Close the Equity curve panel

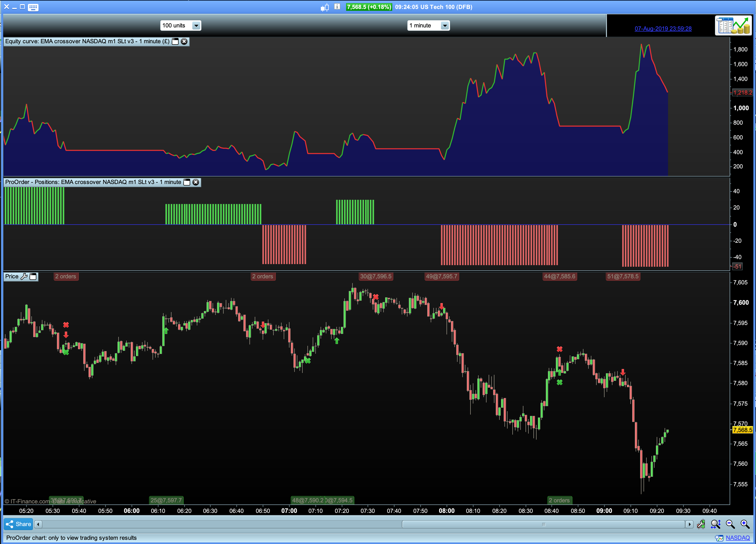tap(184, 41)
